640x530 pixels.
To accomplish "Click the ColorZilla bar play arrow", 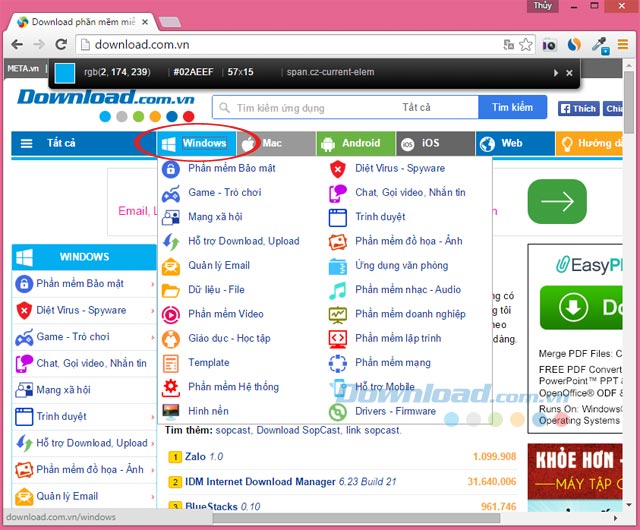I will coord(556,73).
